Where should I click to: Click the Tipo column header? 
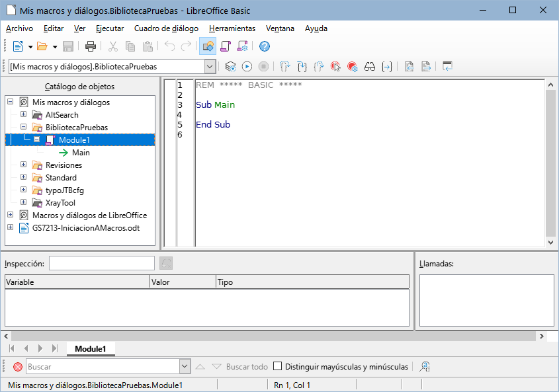click(313, 282)
